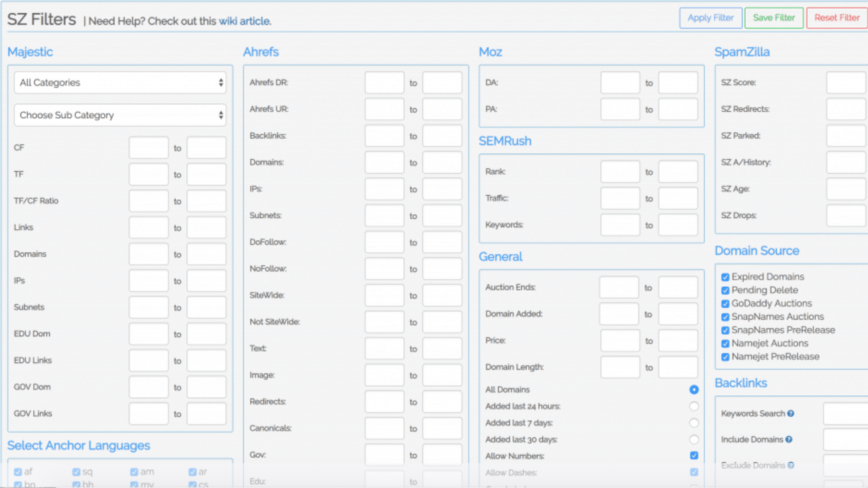The width and height of the screenshot is (868, 488).
Task: Click the SZ Score input field
Action: pos(846,83)
